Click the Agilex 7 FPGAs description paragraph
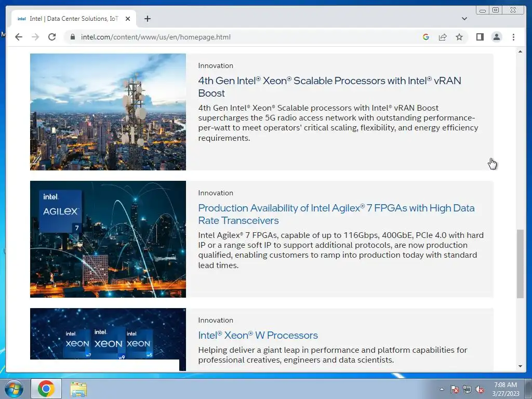The width and height of the screenshot is (532, 399). click(341, 250)
